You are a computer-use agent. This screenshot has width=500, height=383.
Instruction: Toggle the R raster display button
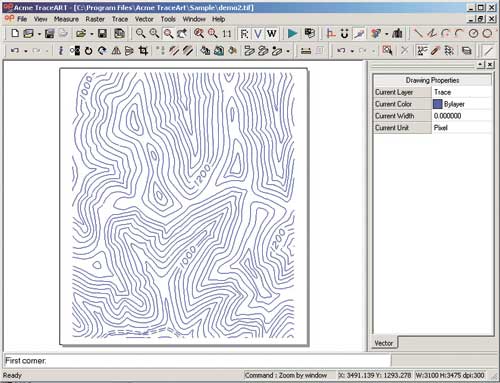[x=244, y=33]
